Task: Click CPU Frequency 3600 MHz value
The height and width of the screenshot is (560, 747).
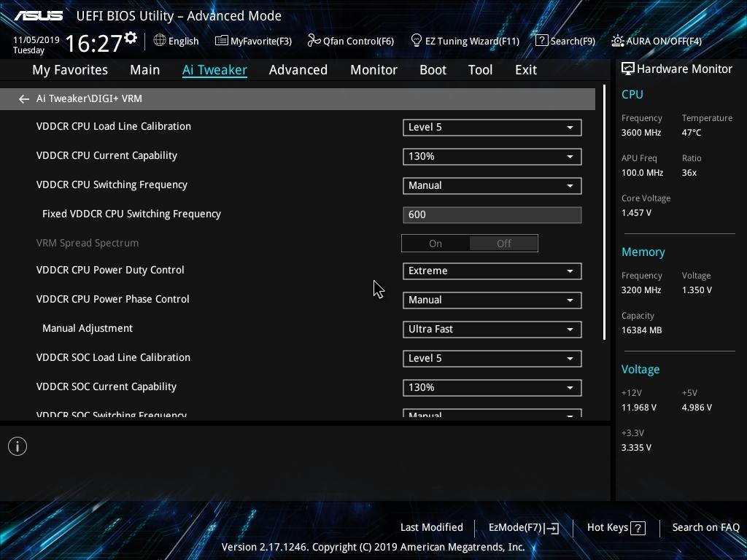Action: 640,133
